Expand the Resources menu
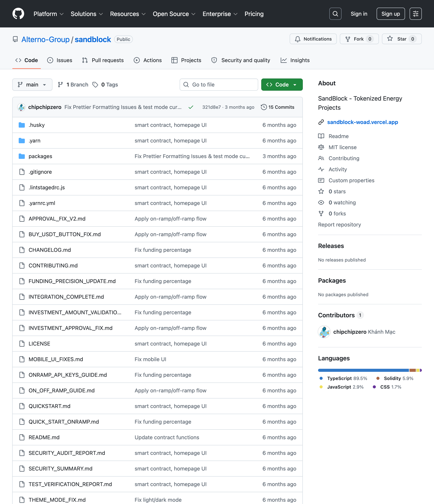The height and width of the screenshot is (504, 434). pyautogui.click(x=128, y=14)
